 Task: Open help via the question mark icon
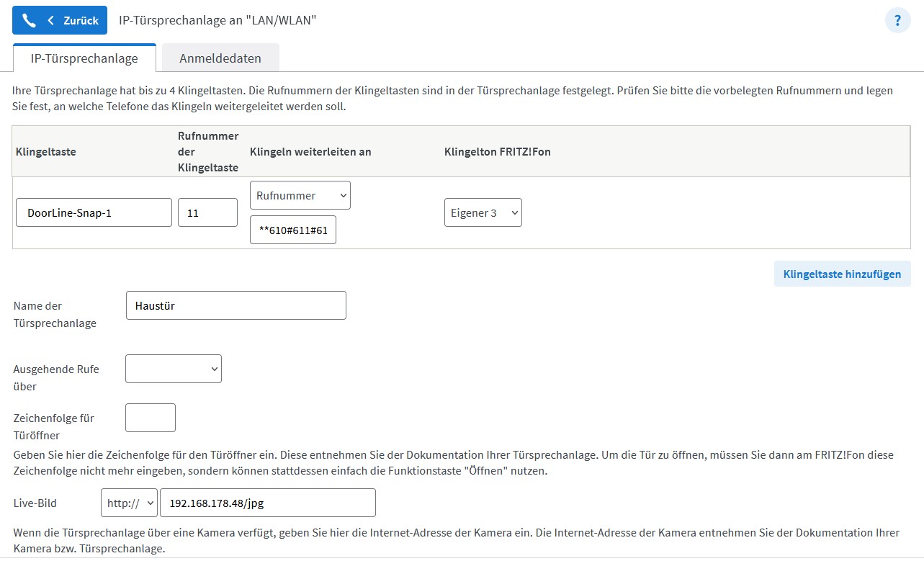coord(897,20)
